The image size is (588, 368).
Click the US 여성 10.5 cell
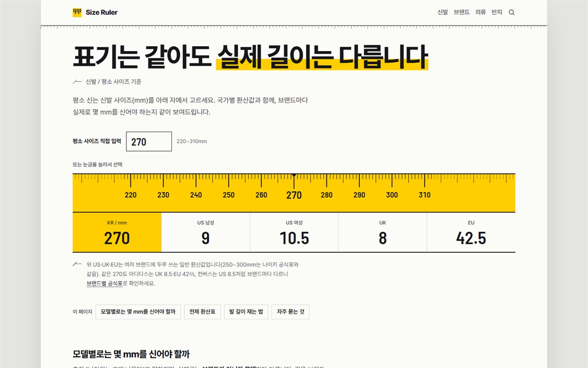(294, 232)
